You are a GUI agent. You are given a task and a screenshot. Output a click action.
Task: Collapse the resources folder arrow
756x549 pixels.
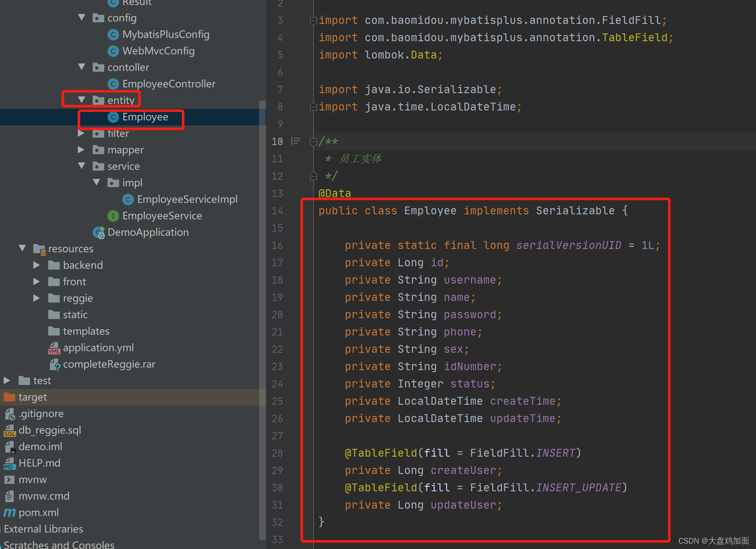tap(22, 249)
